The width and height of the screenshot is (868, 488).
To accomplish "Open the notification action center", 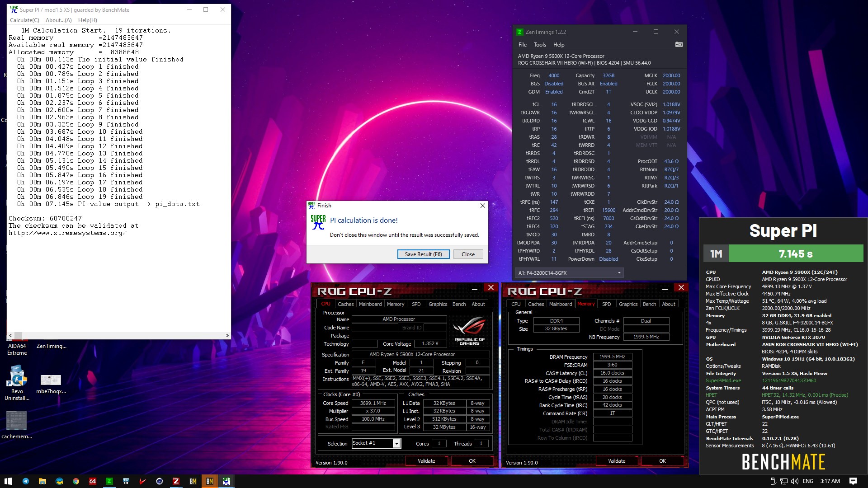I will coord(853,481).
